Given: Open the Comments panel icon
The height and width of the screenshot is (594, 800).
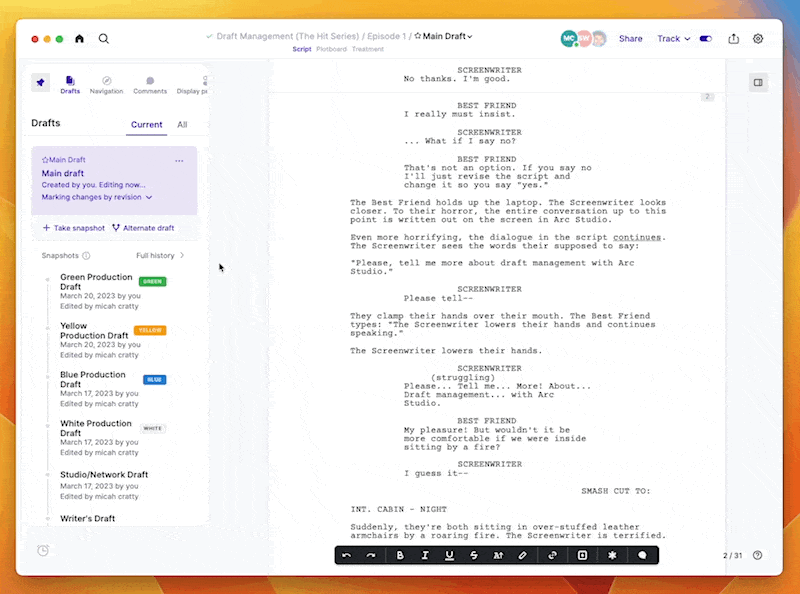Looking at the screenshot, I should (150, 85).
